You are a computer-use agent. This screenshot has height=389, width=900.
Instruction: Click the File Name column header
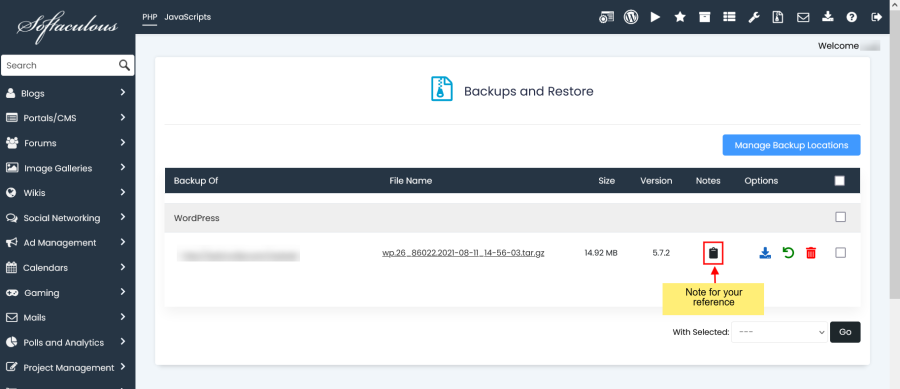410,181
